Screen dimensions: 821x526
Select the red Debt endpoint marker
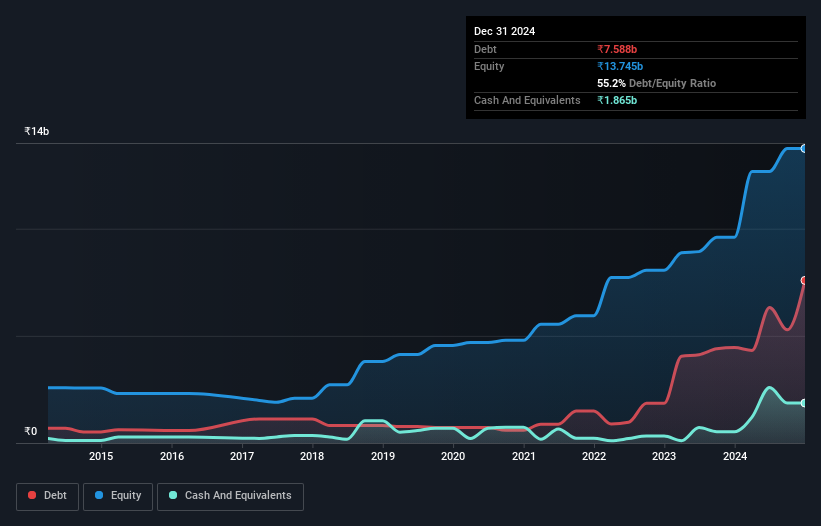tap(804, 281)
